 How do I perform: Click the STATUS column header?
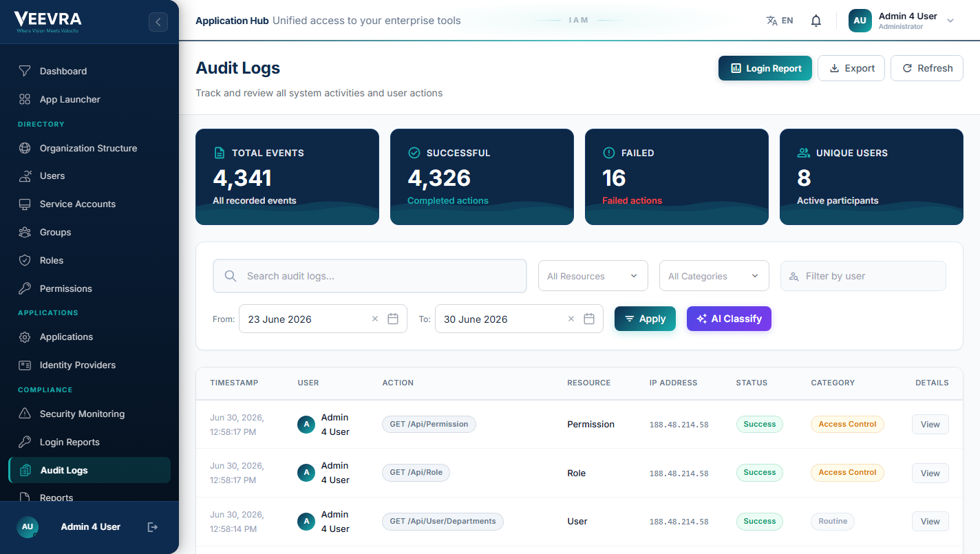pyautogui.click(x=752, y=383)
